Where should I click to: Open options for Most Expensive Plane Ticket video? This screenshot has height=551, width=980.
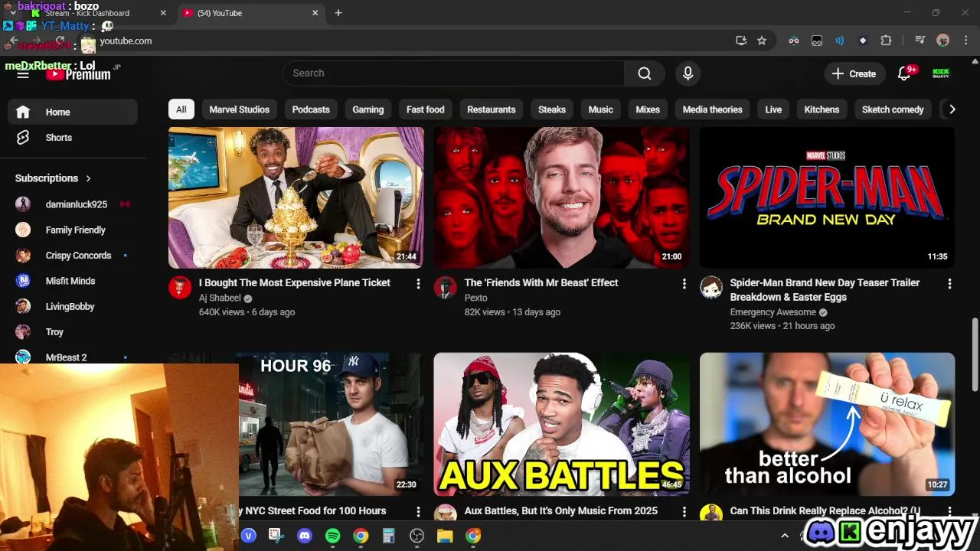[418, 284]
